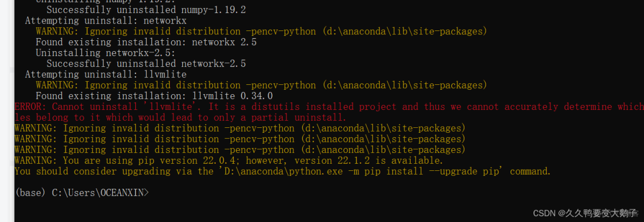The width and height of the screenshot is (644, 222).
Task: Click the red ERROR: label
Action: click(x=30, y=107)
